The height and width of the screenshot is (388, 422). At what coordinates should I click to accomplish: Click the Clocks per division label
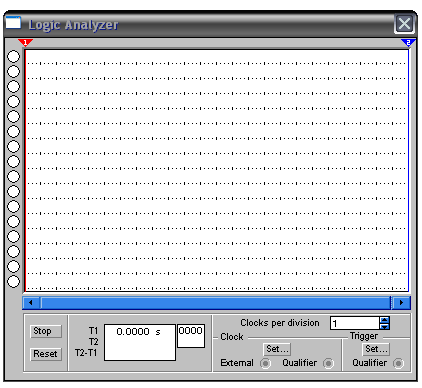click(280, 323)
